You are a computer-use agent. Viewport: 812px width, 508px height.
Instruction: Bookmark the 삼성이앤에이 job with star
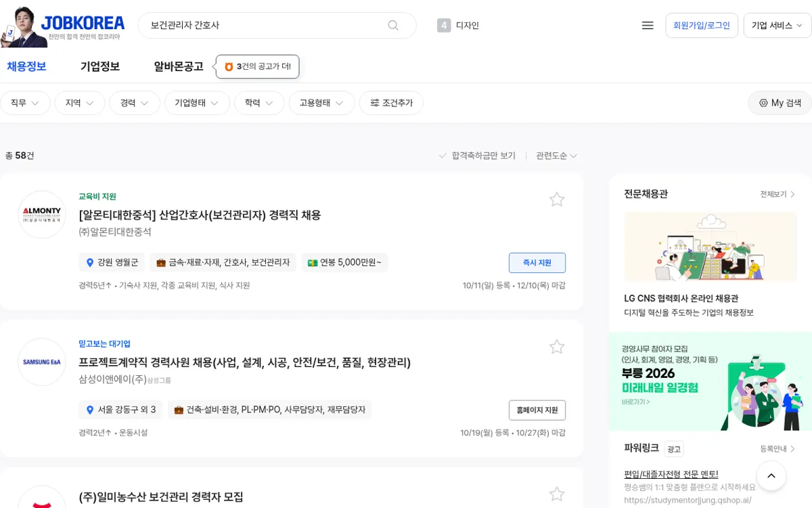[x=557, y=347]
